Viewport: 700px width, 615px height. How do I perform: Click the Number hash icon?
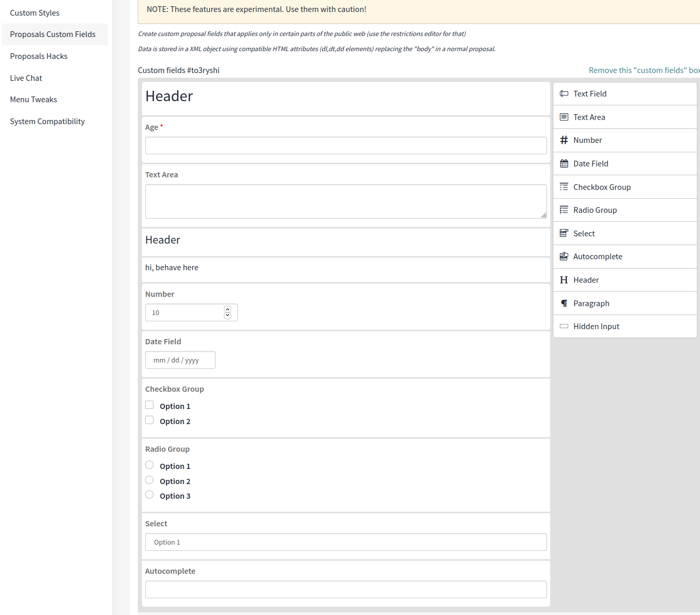click(x=564, y=140)
